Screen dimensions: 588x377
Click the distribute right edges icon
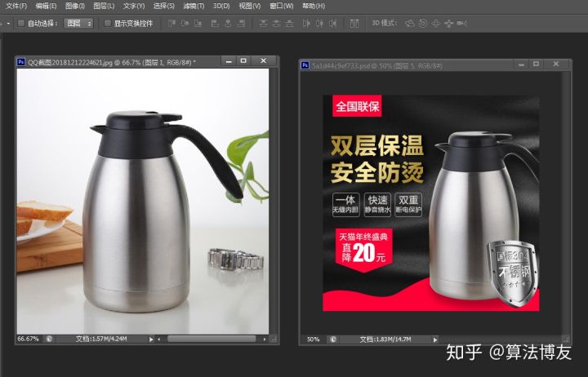point(332,23)
